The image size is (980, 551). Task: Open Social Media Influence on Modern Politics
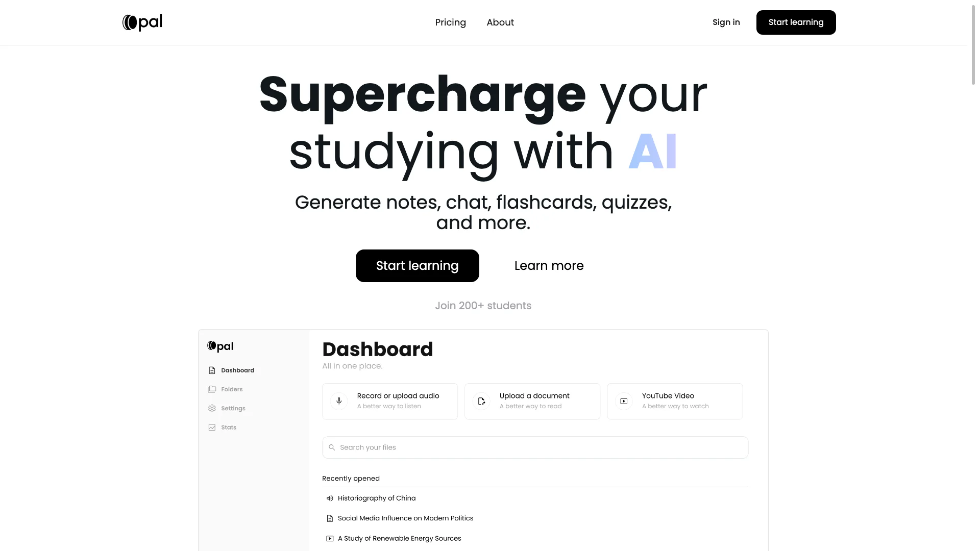coord(405,517)
